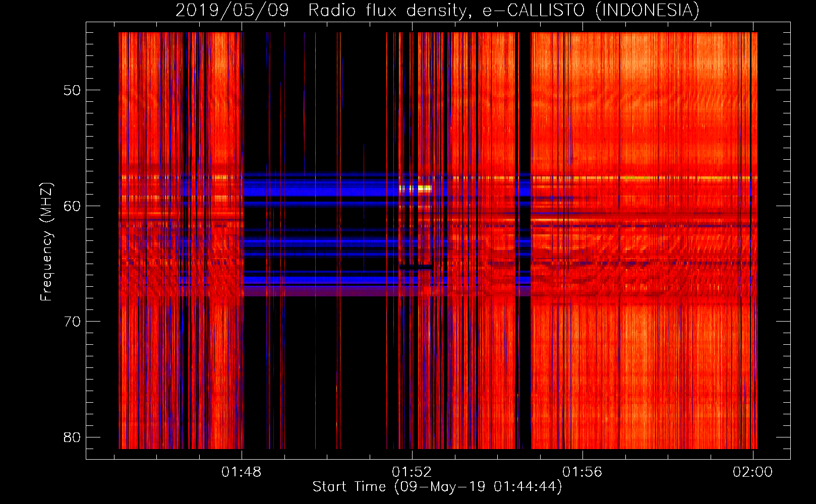Select the 'Frequency (MHZ)' y-axis label
816x504 pixels.
coord(46,242)
